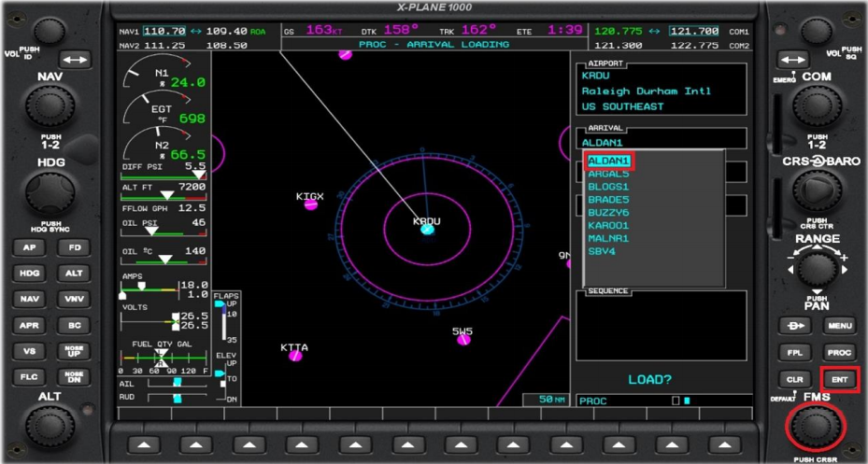Screen dimensions: 868x464
Task: Select ALDAN1 in the arrival list
Action: [x=609, y=161]
